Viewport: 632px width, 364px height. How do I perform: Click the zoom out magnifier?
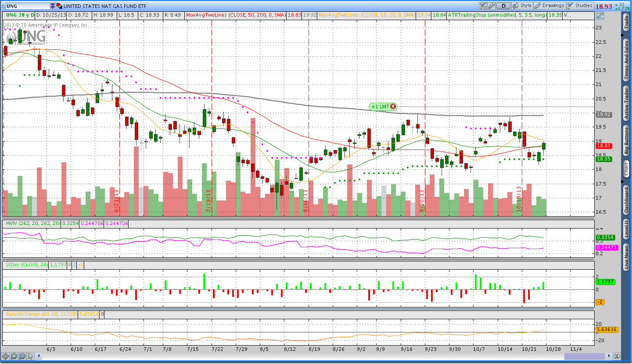23,356
